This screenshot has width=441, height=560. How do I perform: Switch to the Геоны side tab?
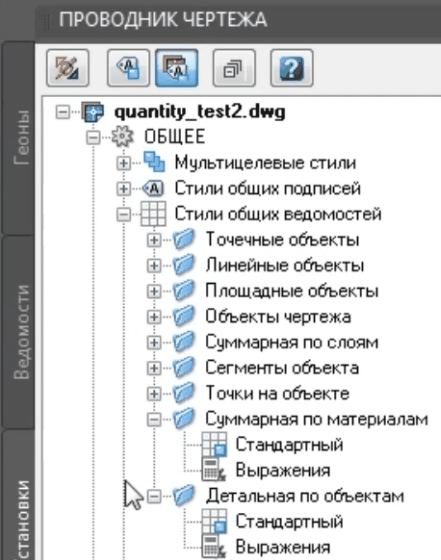click(x=19, y=138)
